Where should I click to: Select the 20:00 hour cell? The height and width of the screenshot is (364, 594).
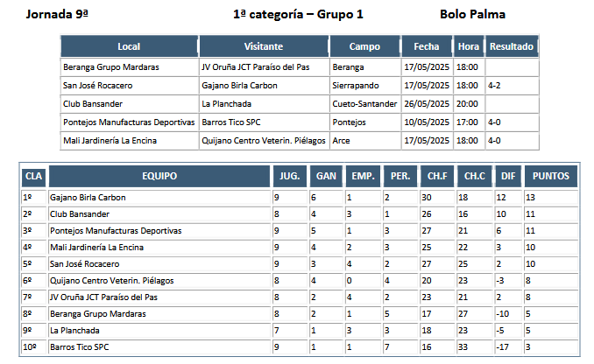tap(469, 103)
